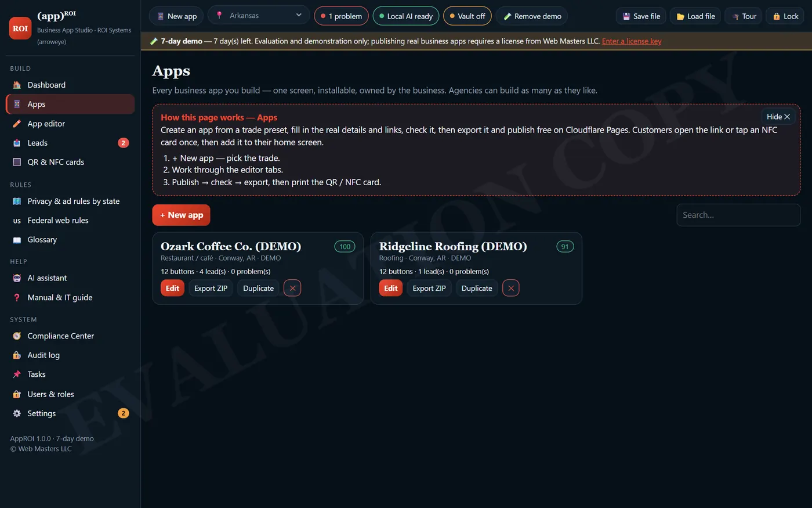Edit the Ozark Coffee Co. app
Image resolution: width=812 pixels, height=508 pixels.
point(172,288)
